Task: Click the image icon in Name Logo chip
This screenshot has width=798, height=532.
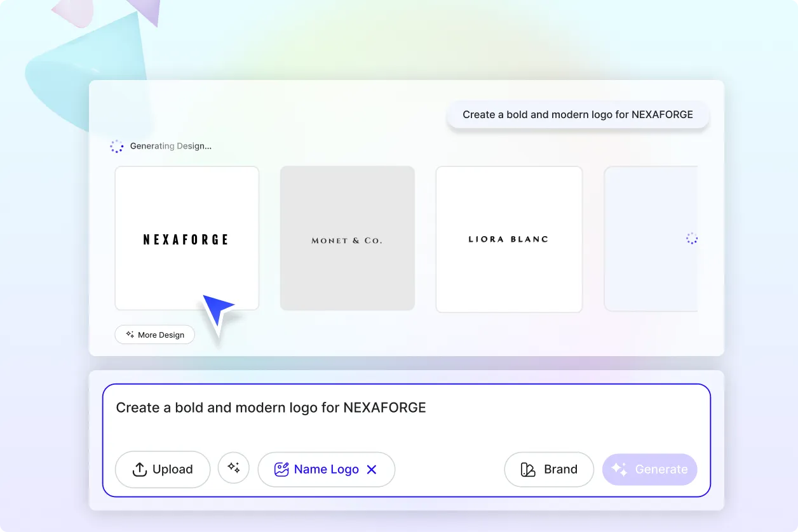Action: click(x=281, y=469)
